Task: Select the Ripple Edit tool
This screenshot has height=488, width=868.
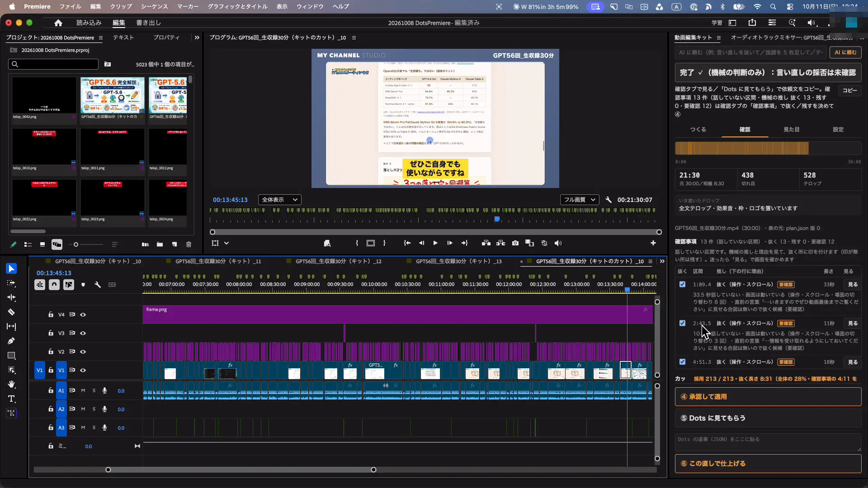Action: pyautogui.click(x=11, y=298)
